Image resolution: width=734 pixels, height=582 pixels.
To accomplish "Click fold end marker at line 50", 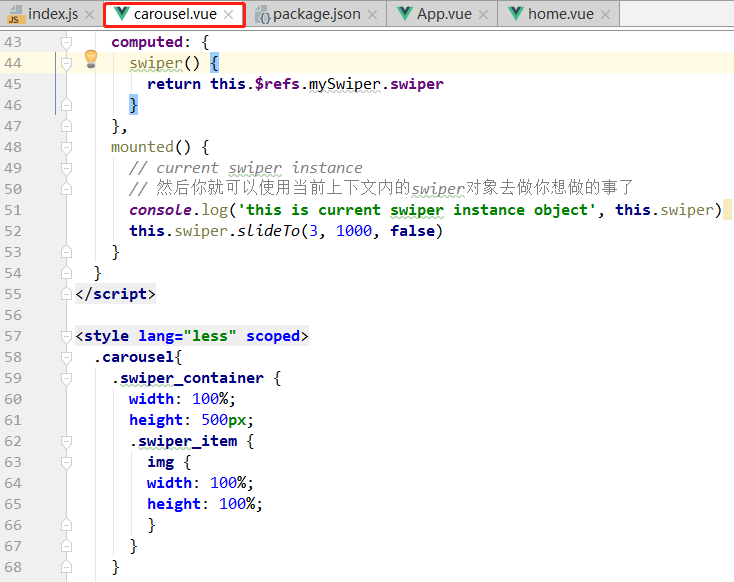I will point(66,189).
